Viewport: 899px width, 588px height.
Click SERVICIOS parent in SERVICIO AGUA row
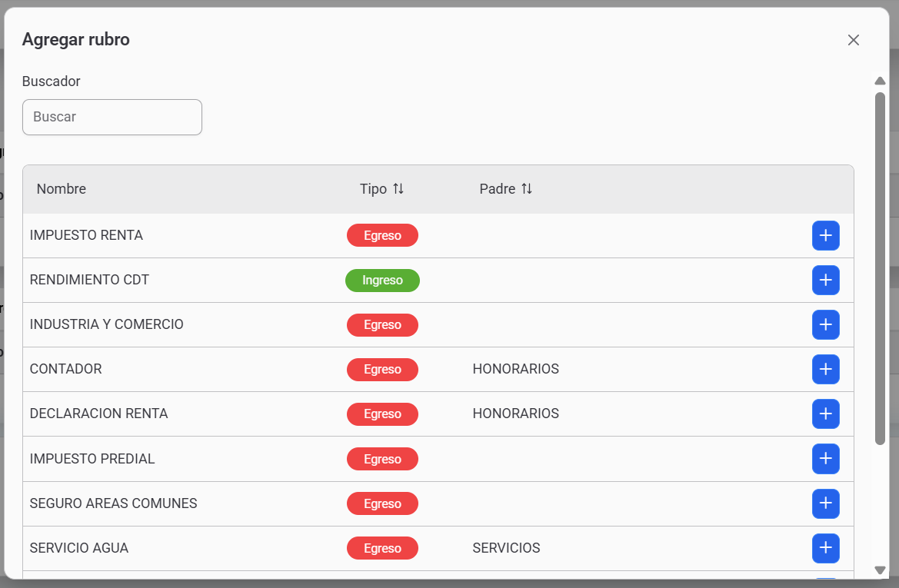506,548
